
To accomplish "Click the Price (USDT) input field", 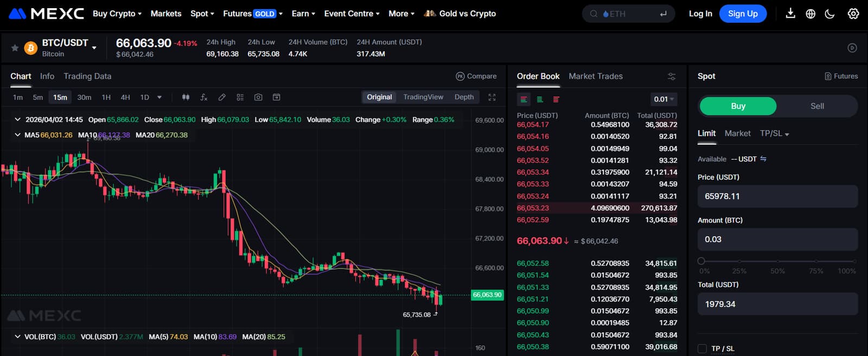I will [777, 196].
